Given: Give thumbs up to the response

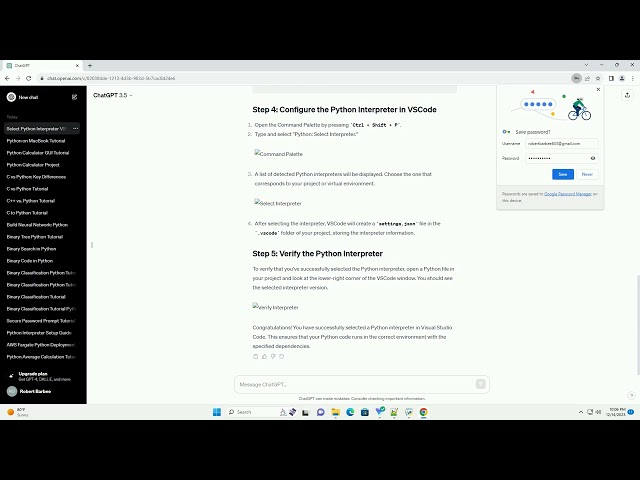Looking at the screenshot, I should (264, 356).
